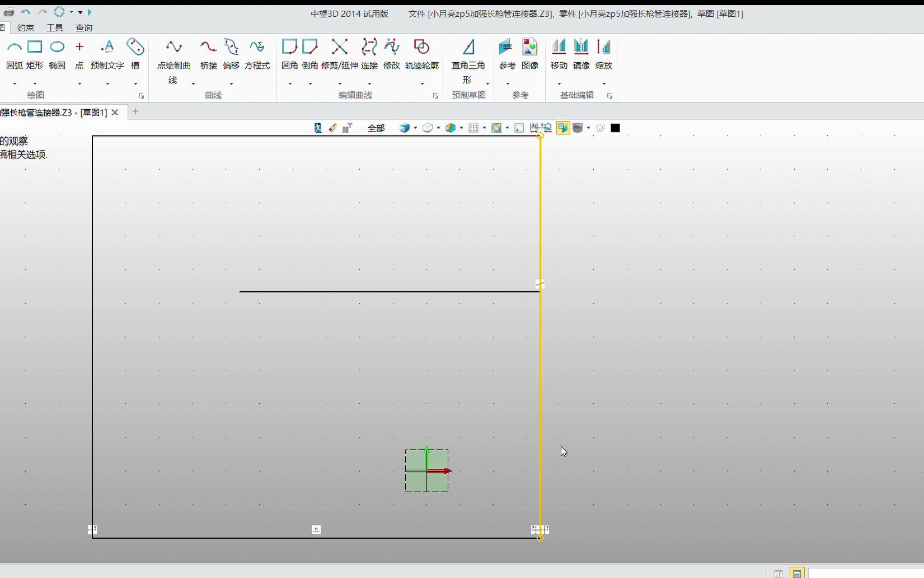Close the [草图1] document tab
This screenshot has height=578, width=924.
(x=115, y=112)
